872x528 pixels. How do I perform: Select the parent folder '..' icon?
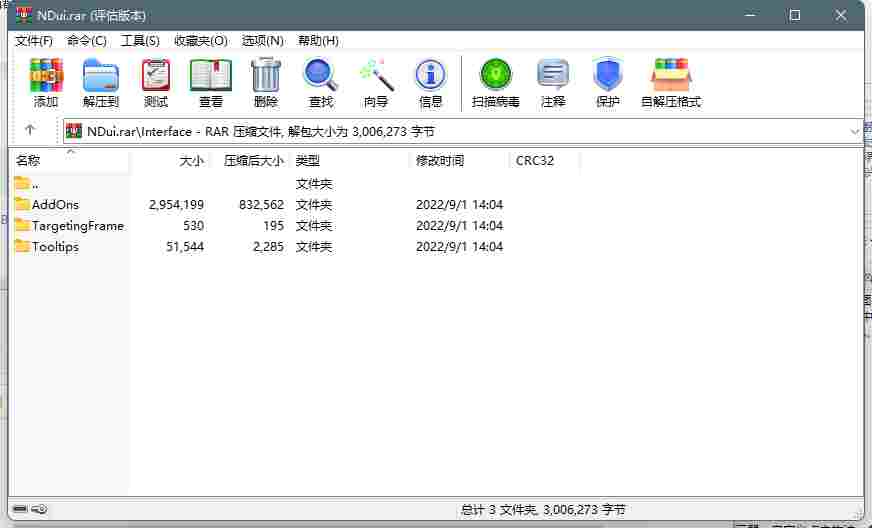click(22, 182)
